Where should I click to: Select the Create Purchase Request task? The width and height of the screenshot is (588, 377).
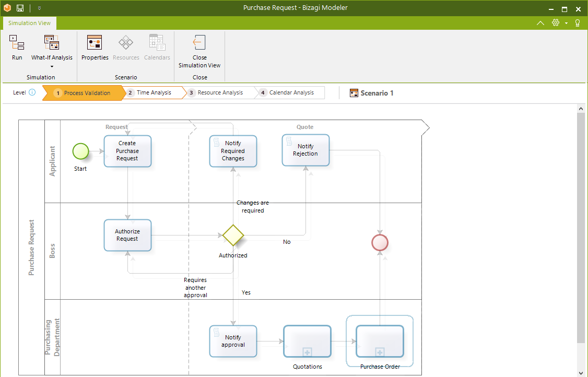point(127,151)
